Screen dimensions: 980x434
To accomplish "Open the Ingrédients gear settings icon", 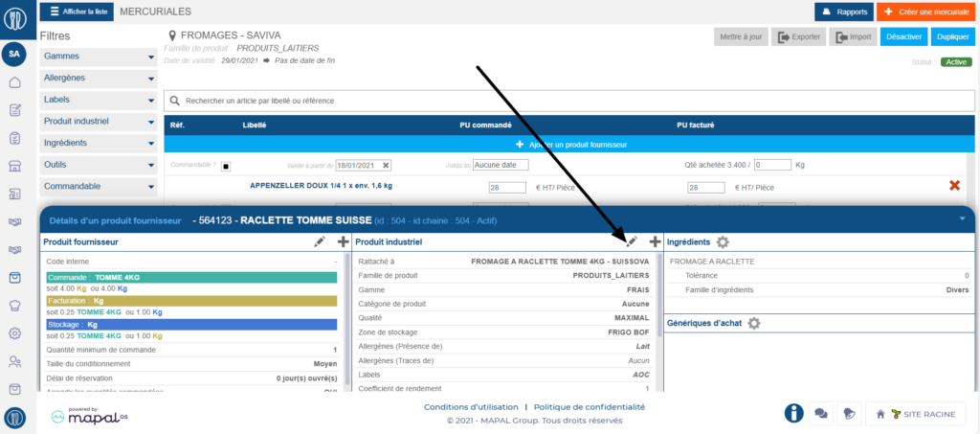I will point(723,242).
